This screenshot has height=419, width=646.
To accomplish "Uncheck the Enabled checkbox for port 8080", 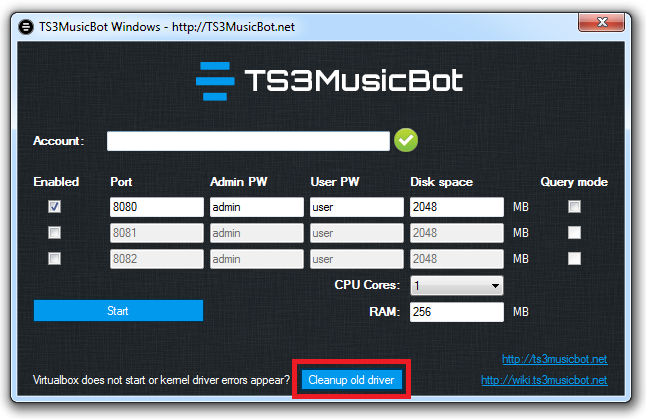I will [54, 206].
